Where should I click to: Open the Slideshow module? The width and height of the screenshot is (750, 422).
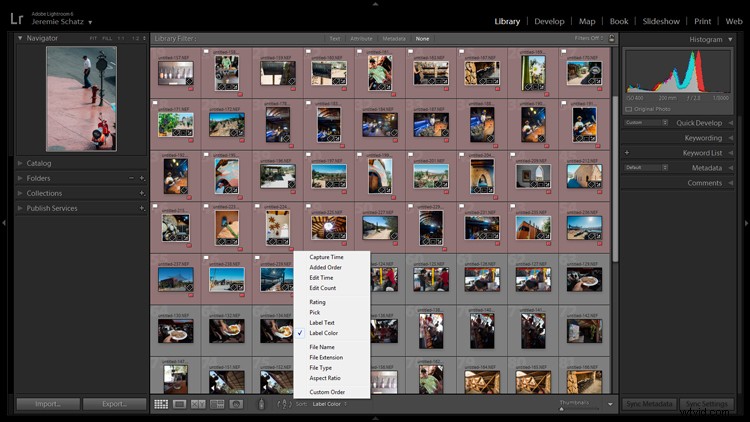661,21
